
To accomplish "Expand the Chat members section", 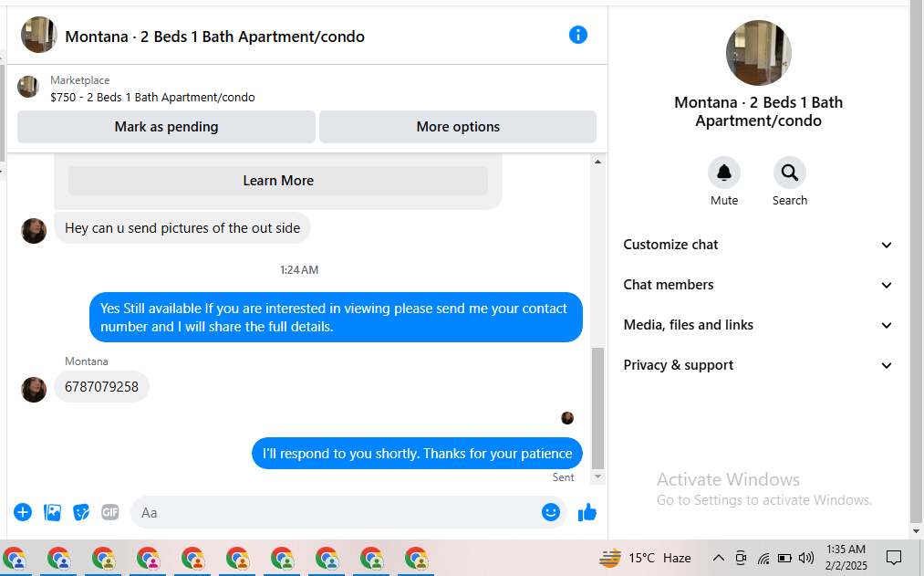I will click(x=757, y=285).
